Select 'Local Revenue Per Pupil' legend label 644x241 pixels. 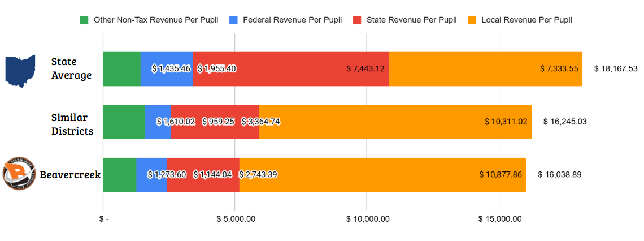pos(526,20)
